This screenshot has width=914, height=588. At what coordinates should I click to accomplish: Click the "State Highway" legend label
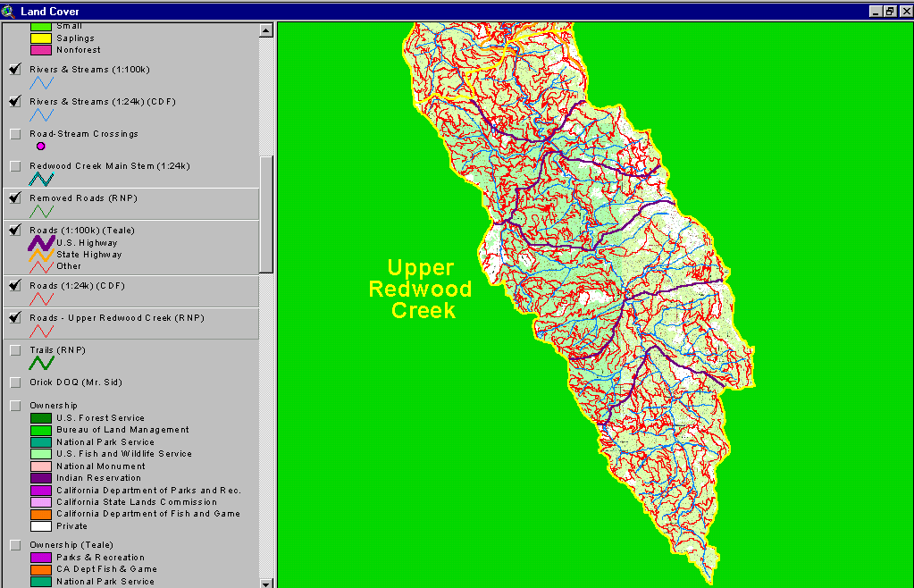[x=89, y=255]
